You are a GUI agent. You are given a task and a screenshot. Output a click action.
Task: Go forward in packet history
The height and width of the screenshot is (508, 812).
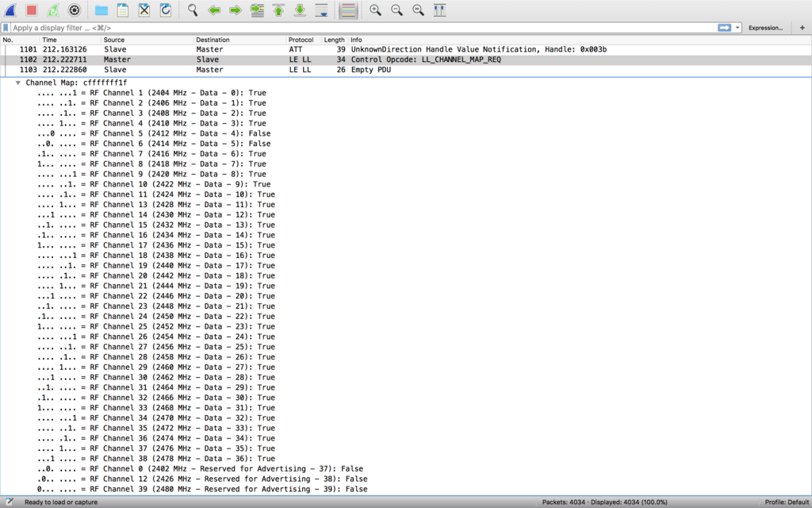[236, 10]
